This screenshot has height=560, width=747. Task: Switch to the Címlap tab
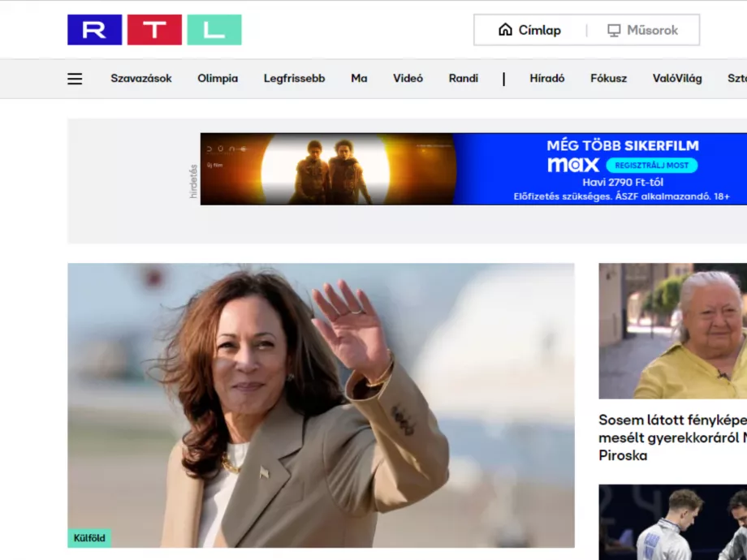coord(529,30)
